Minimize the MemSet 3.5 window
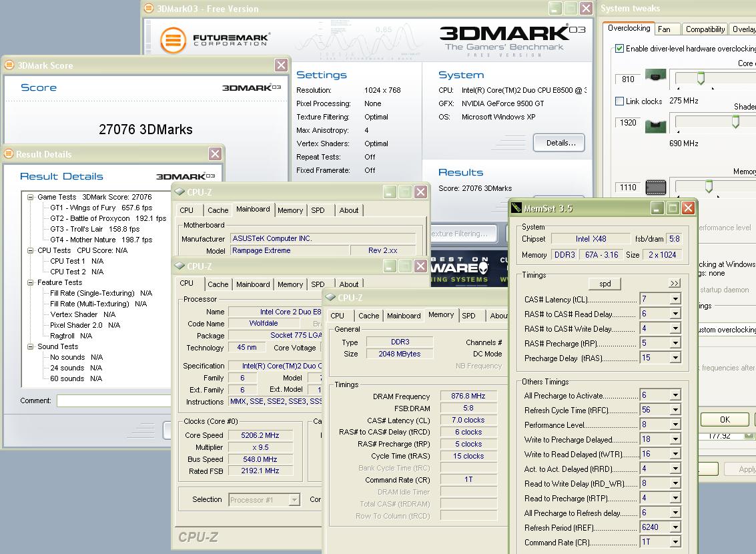Screen dimensions: 756x554 click(657, 208)
